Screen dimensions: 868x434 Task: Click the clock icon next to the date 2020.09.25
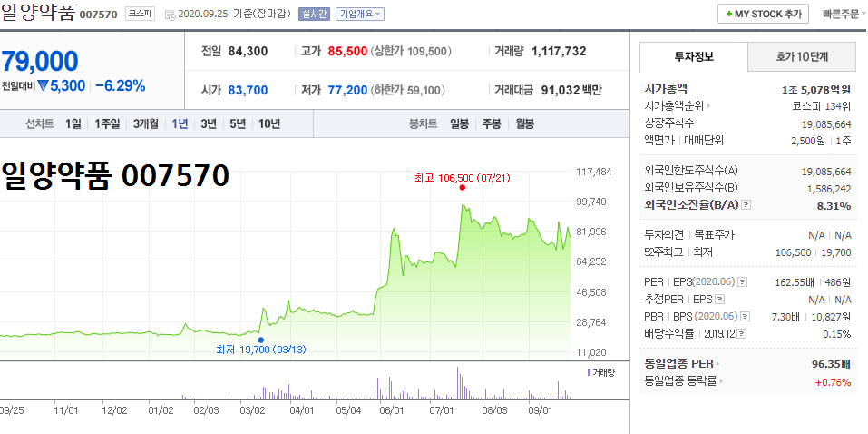pyautogui.click(x=171, y=15)
